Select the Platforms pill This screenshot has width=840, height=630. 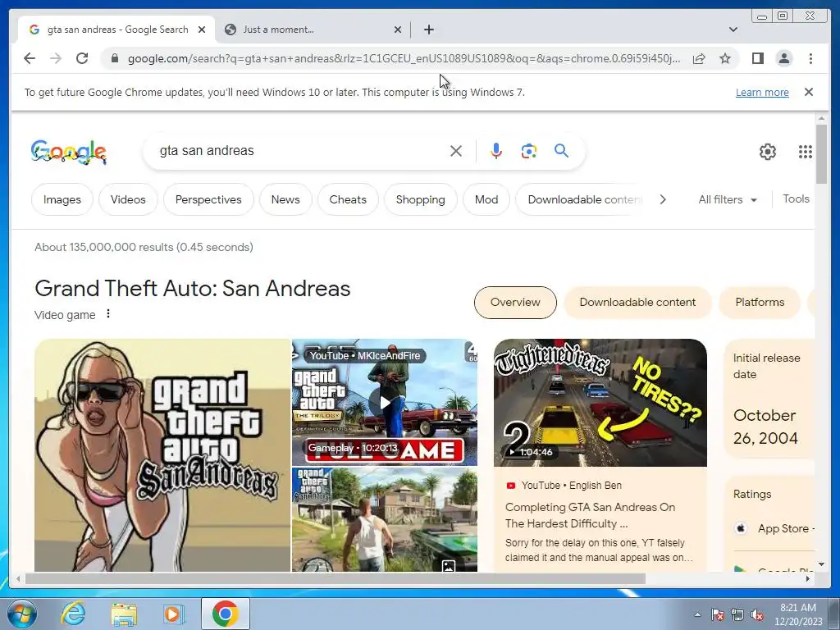(x=760, y=302)
